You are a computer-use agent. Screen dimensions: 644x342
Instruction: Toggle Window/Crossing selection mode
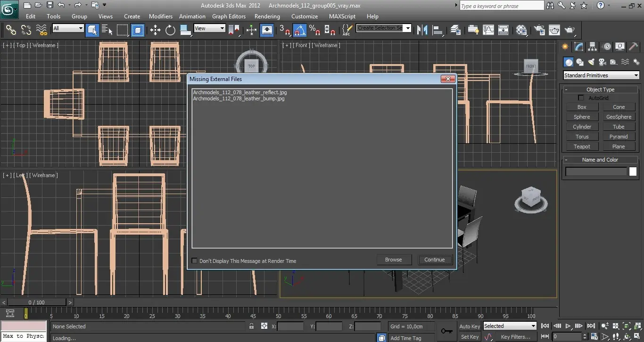[x=138, y=30]
